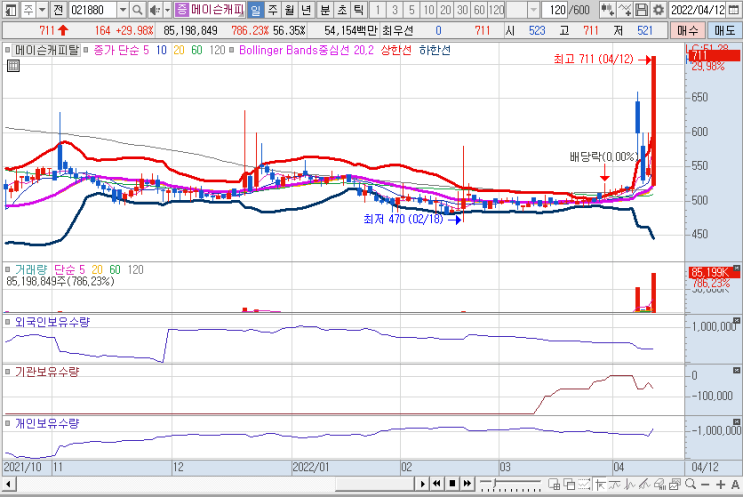The height and width of the screenshot is (497, 743).
Task: Select the 초 second period tab
Action: tap(342, 9)
